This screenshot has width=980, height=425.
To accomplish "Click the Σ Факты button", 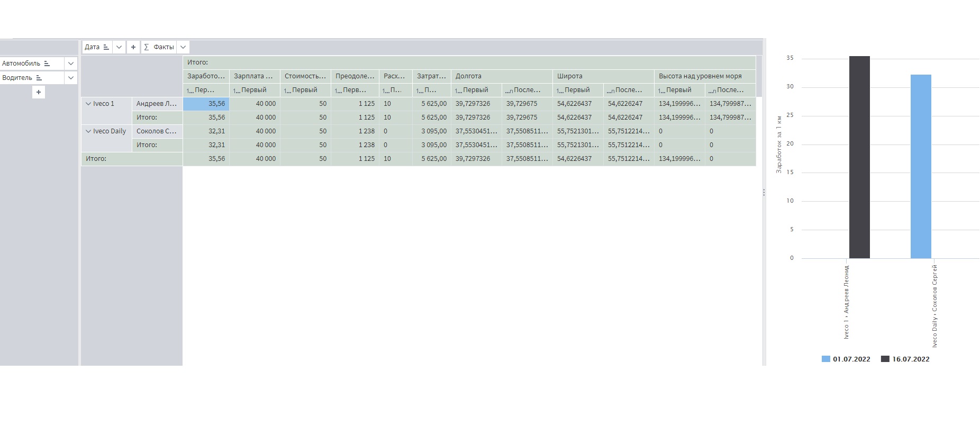I will [159, 47].
